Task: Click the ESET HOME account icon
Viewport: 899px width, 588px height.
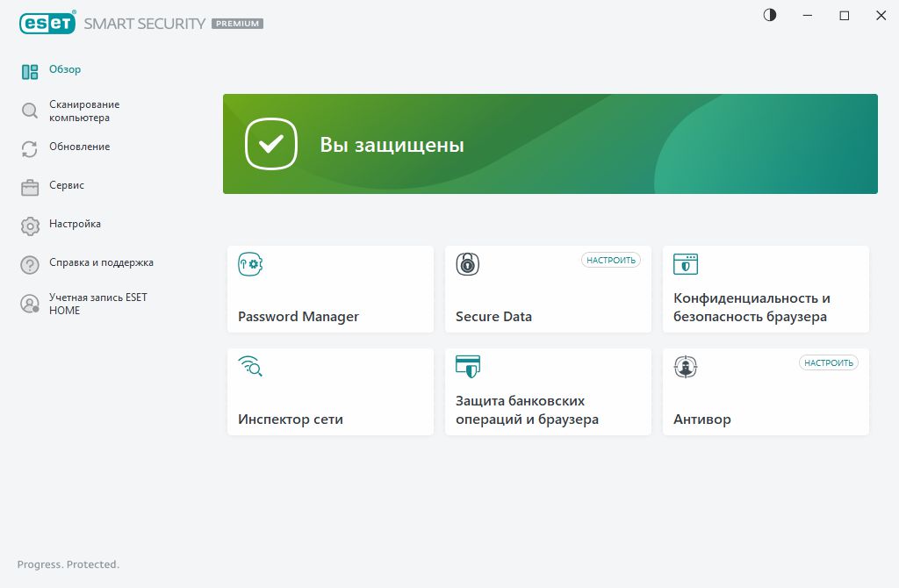Action: [30, 304]
